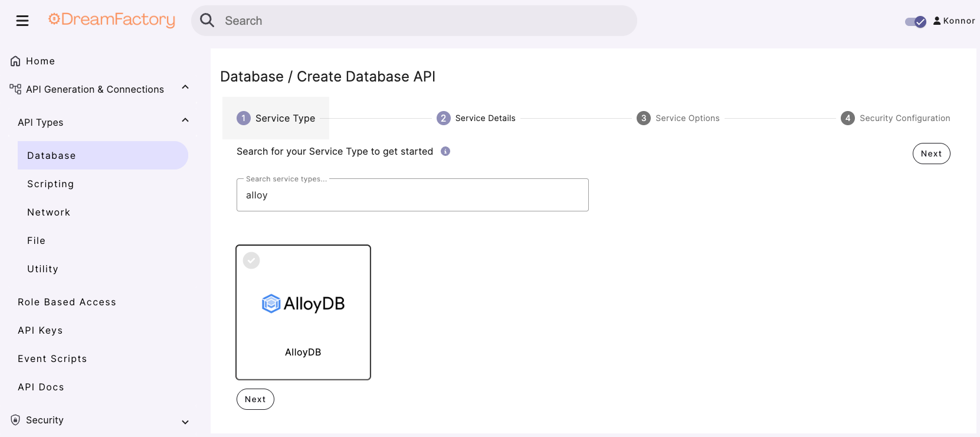Click the Home house icon

15,61
